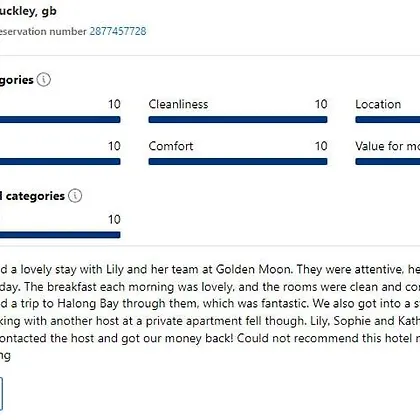Click info icon next to additional categories heading

coord(75,196)
